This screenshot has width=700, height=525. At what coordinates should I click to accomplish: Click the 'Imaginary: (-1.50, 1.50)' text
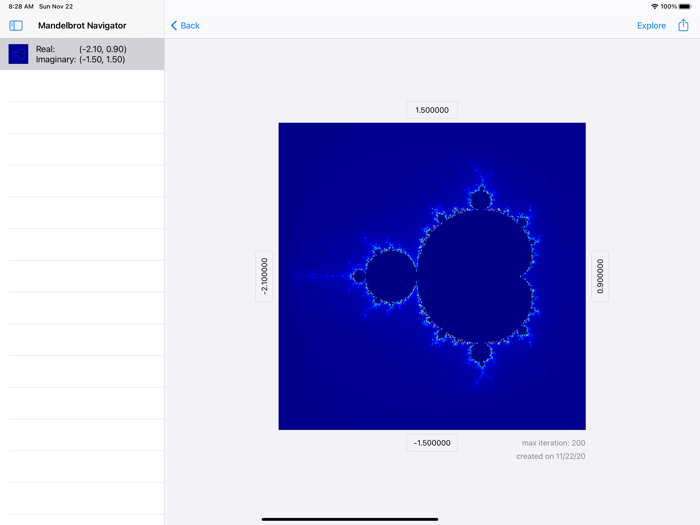(80, 59)
